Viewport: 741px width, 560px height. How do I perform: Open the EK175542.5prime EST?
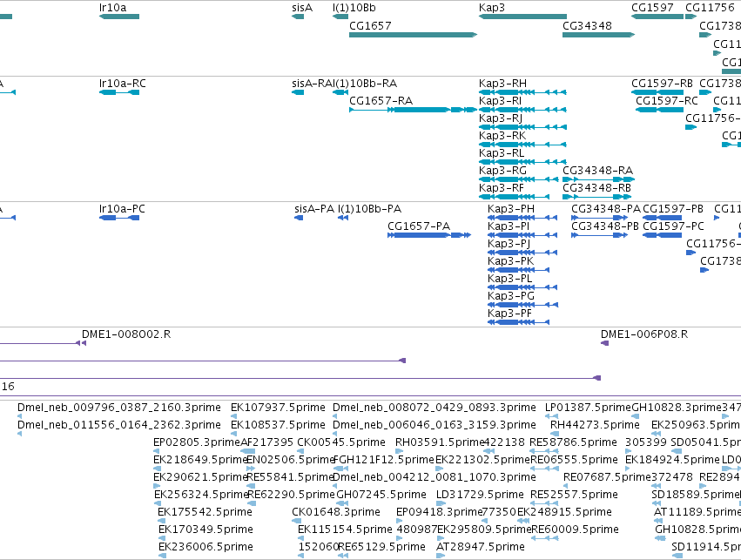point(162,521)
